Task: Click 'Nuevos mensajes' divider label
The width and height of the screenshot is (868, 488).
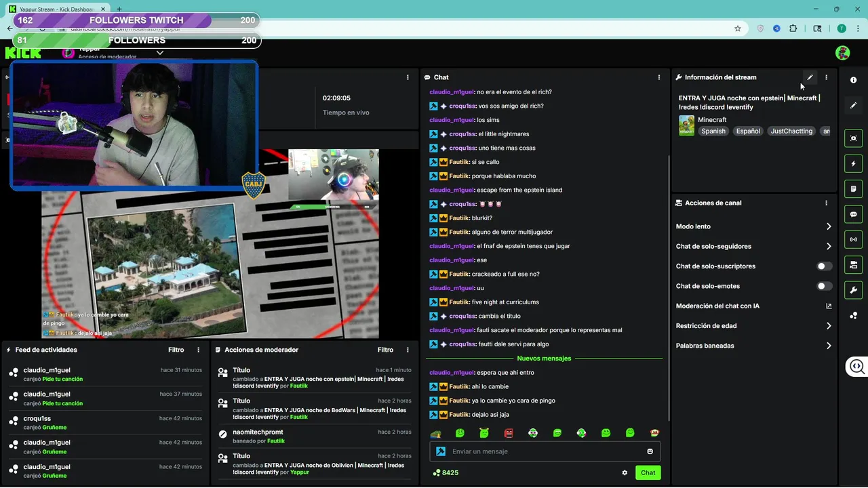Action: tap(544, 358)
